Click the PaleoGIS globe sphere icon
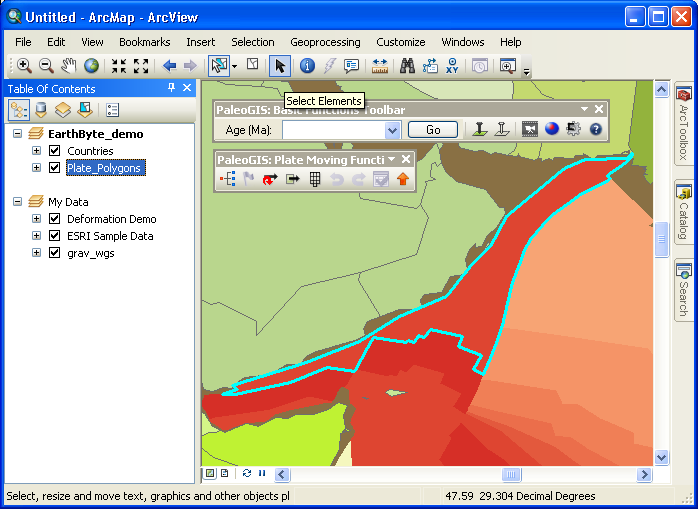The height and width of the screenshot is (509, 698). (x=552, y=129)
